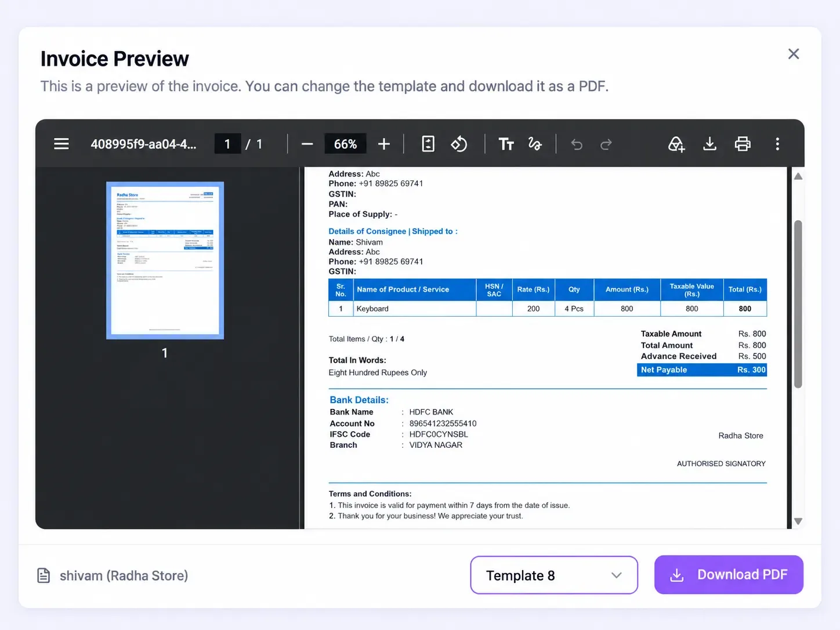Close the Invoice Preview dialog

794,54
